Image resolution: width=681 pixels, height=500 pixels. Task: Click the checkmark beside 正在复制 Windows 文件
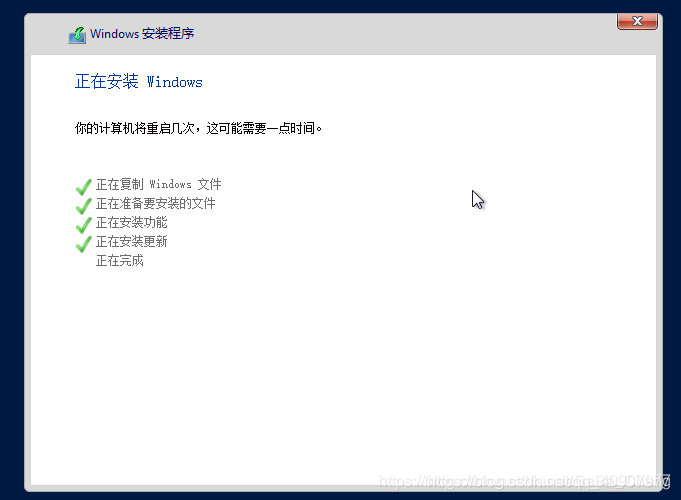83,187
